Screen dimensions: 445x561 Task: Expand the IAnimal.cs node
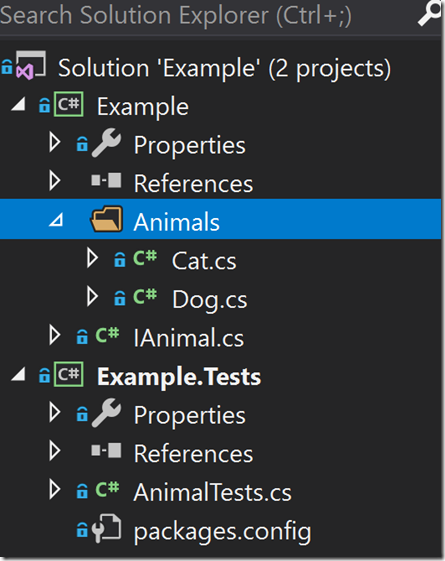(x=55, y=335)
